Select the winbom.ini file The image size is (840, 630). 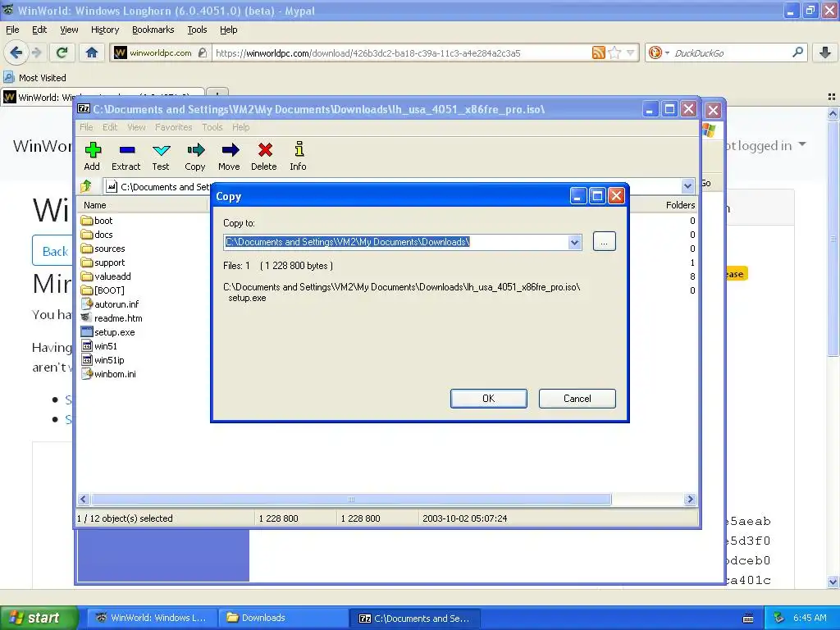pos(108,374)
